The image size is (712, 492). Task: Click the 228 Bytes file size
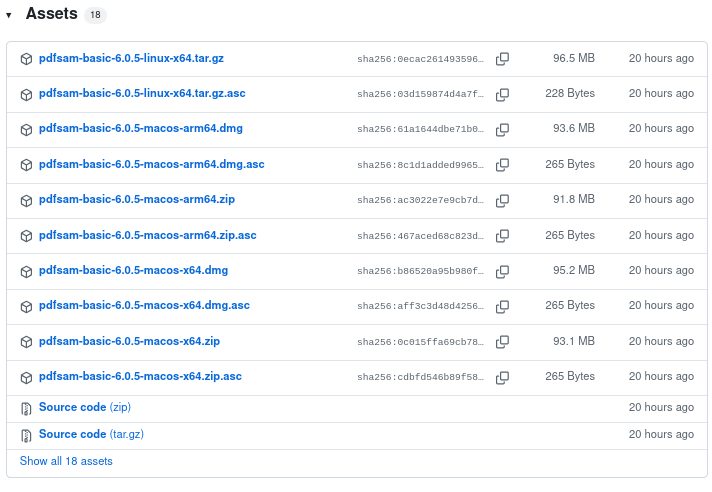click(570, 93)
